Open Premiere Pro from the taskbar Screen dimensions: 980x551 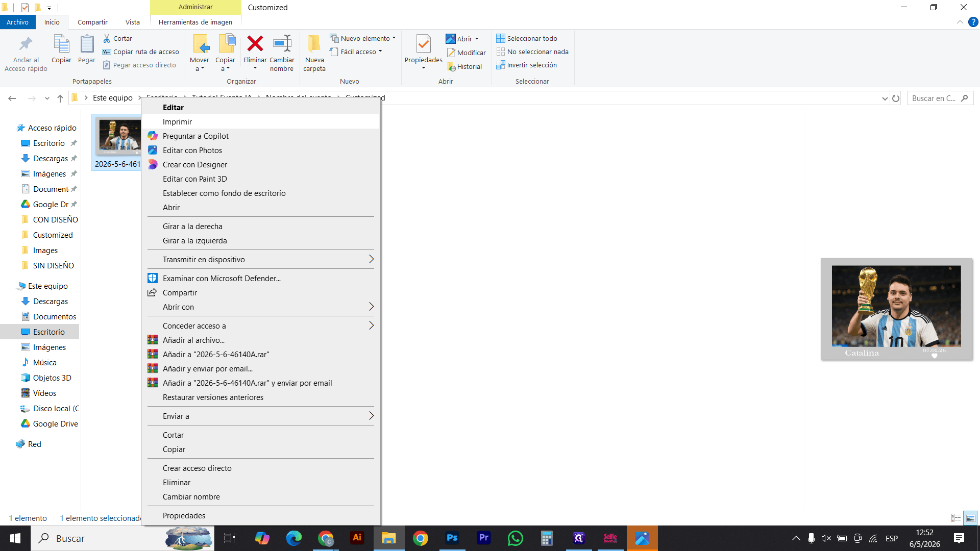[x=483, y=538]
